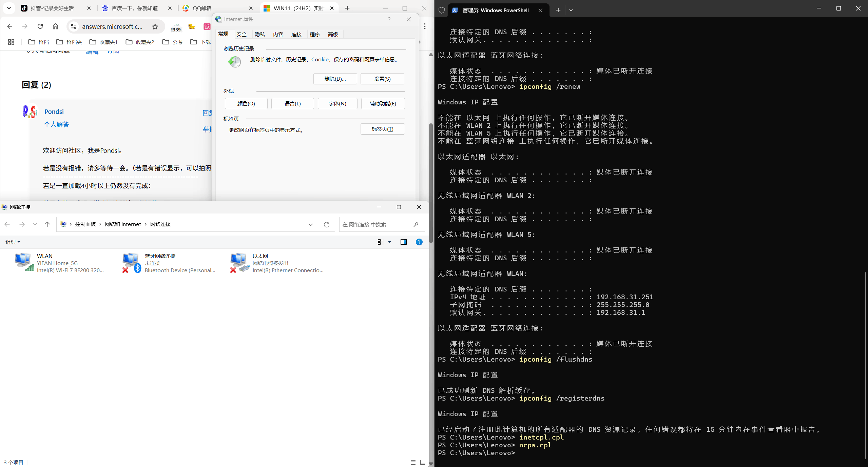The height and width of the screenshot is (467, 868).
Task: Click the 删除(D)... button
Action: (335, 79)
